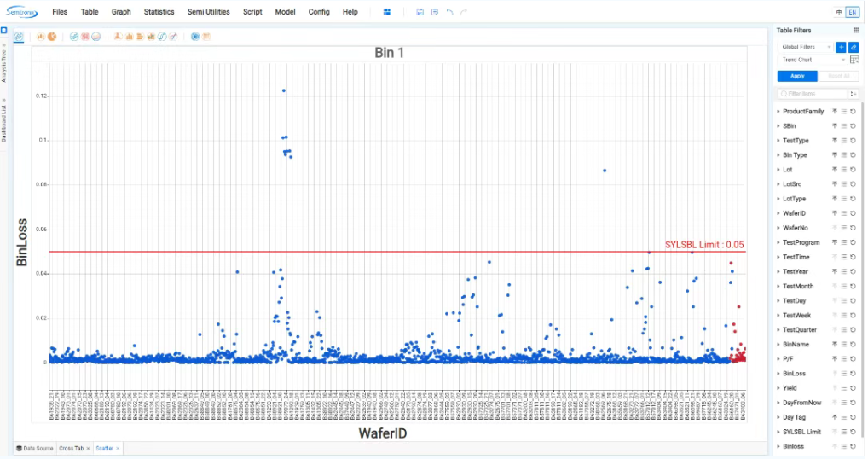The width and height of the screenshot is (868, 459).
Task: Click the save icon in top toolbar
Action: (420, 12)
